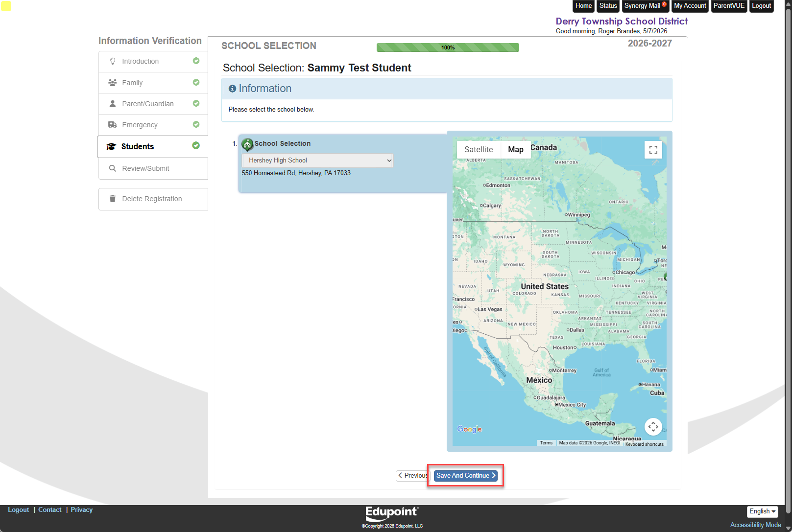
Task: Go back with the Previous button
Action: (413, 476)
